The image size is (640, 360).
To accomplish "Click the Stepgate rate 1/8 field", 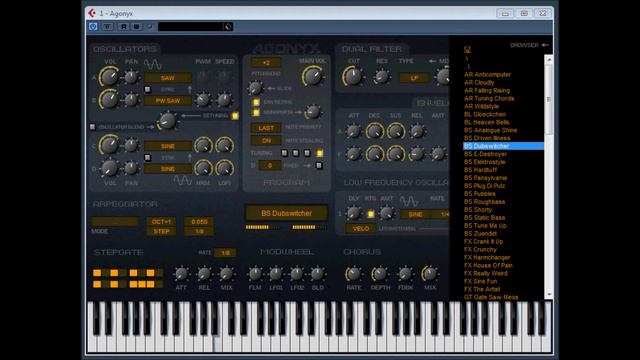I will coord(225,253).
